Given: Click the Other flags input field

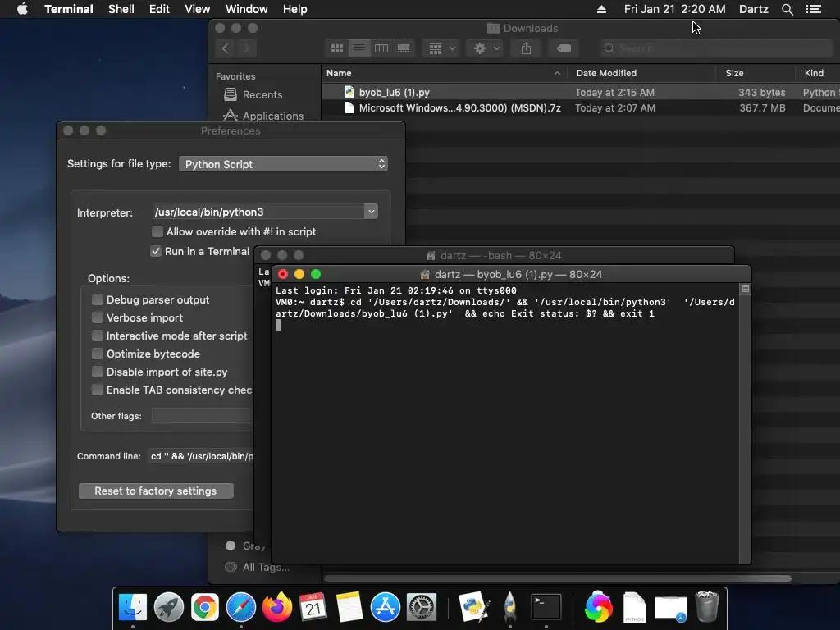Looking at the screenshot, I should click(x=203, y=416).
